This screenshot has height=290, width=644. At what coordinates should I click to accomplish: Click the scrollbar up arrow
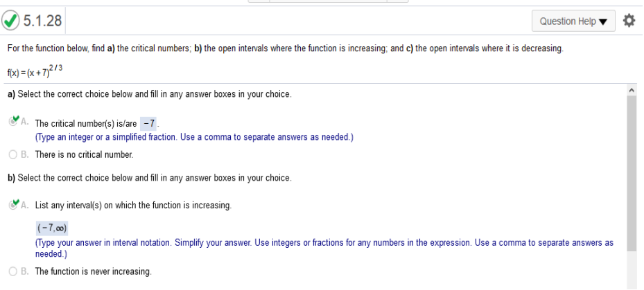pos(632,90)
